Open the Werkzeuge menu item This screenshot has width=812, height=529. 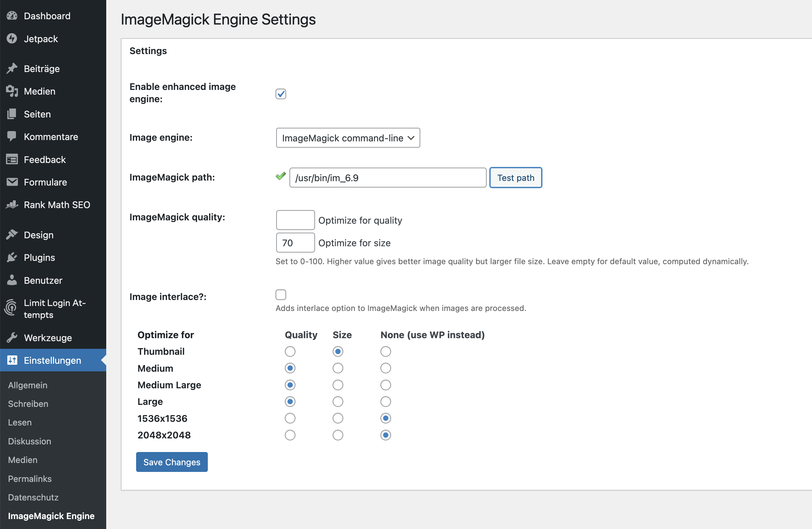(x=53, y=338)
